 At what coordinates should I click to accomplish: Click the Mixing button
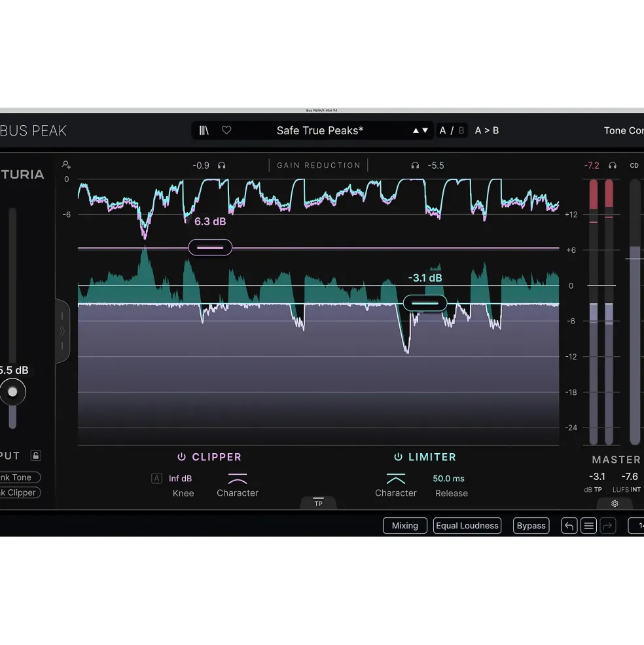(x=404, y=525)
